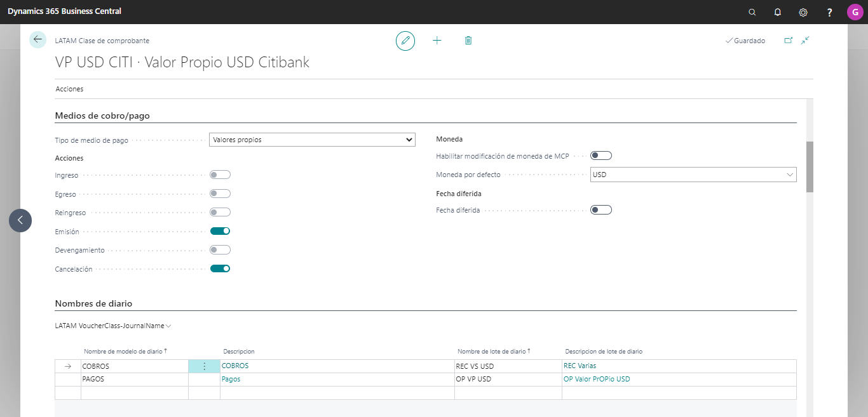Image resolution: width=868 pixels, height=417 pixels.
Task: Click the LATAM Clase de comprobante caption
Action: [x=102, y=41]
